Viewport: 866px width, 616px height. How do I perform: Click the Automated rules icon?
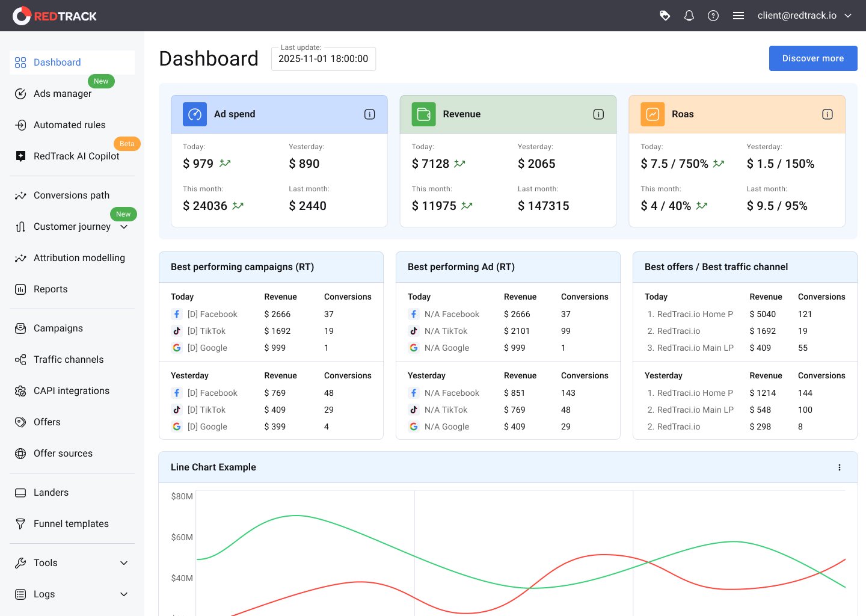pos(20,125)
